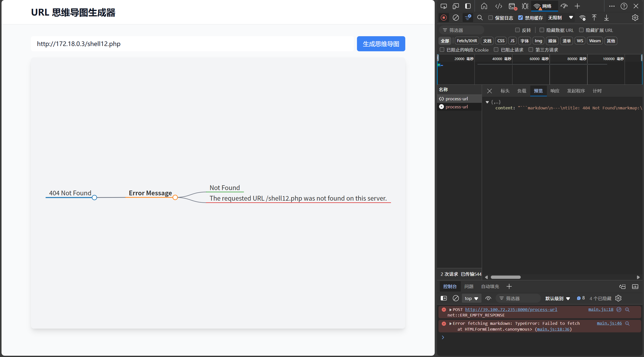Enable 隐藏数据 URL checkbox
Screen dimensions: 644x357
click(x=542, y=30)
